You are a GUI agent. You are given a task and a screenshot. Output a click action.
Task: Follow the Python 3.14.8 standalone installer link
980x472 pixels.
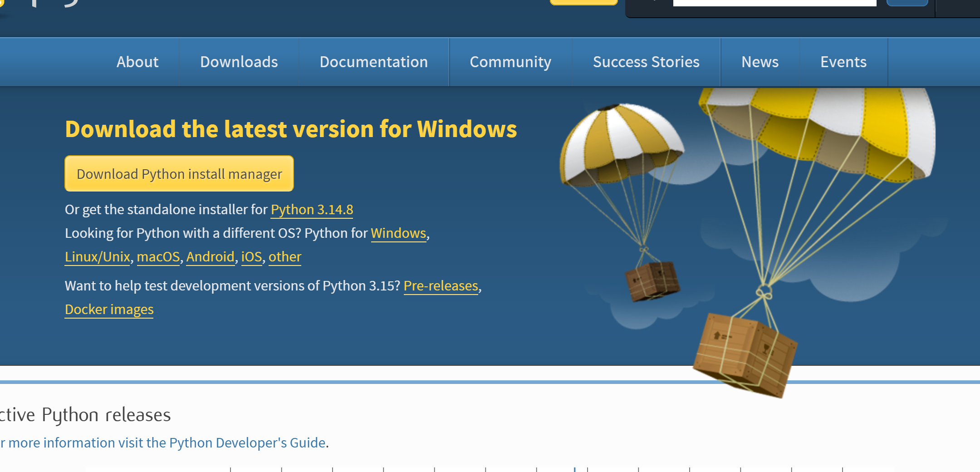312,210
